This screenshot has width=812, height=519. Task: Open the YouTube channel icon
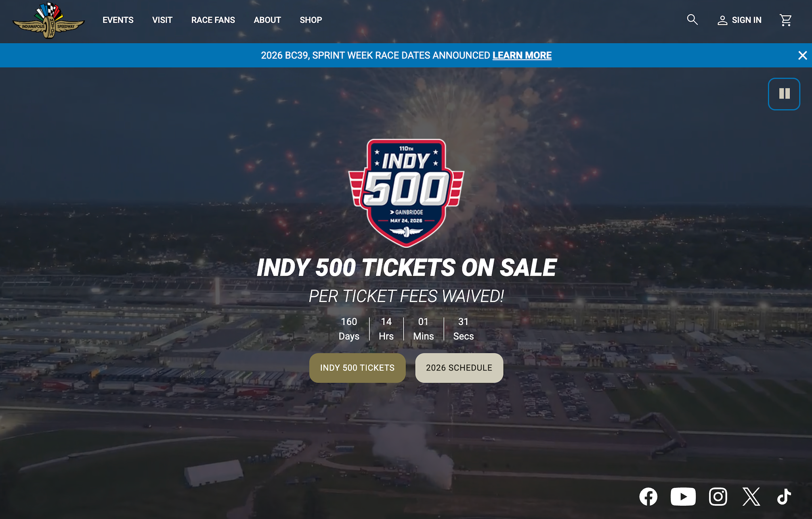tap(683, 497)
